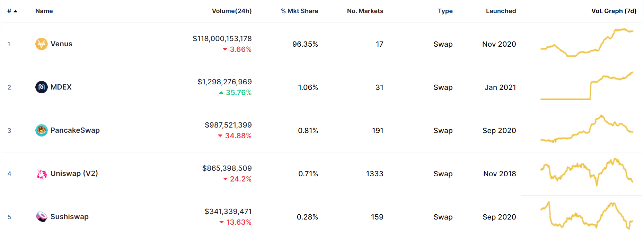View PancakeSwap 7-day volume graph
The height and width of the screenshot is (233, 644).
[x=587, y=129]
